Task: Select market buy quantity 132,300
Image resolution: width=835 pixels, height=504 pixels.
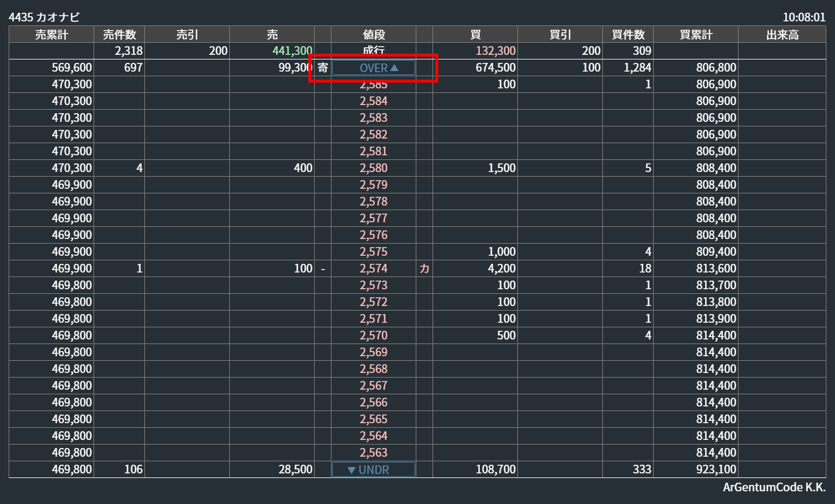Action: [495, 51]
